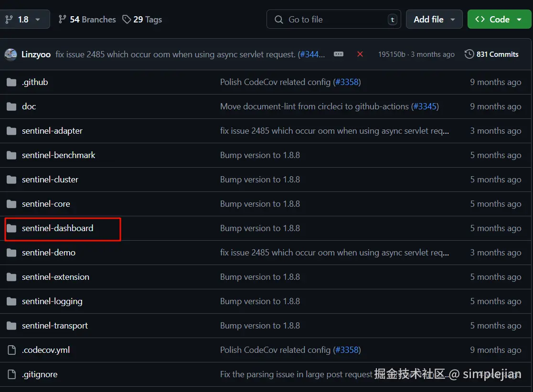Open the sentinel-core folder

click(46, 204)
